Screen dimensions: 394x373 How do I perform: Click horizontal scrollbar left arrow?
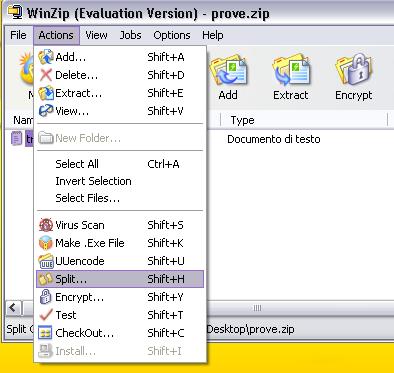point(13,307)
